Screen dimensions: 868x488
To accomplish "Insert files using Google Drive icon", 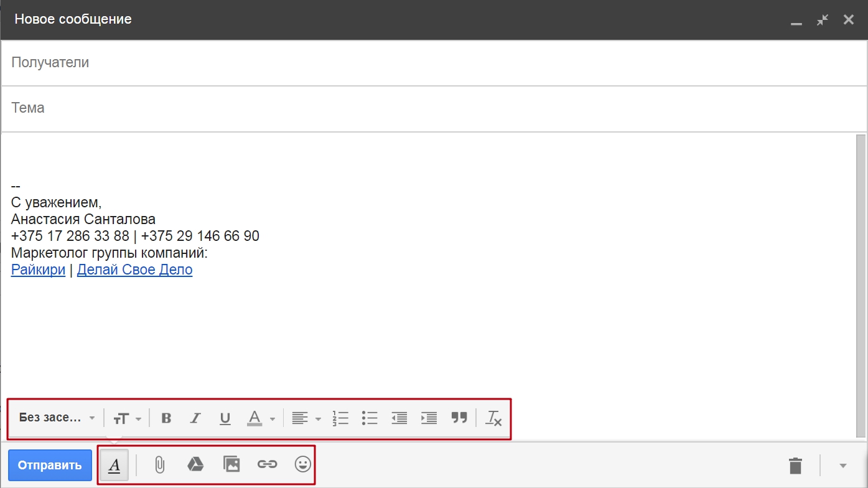I will 195,464.
